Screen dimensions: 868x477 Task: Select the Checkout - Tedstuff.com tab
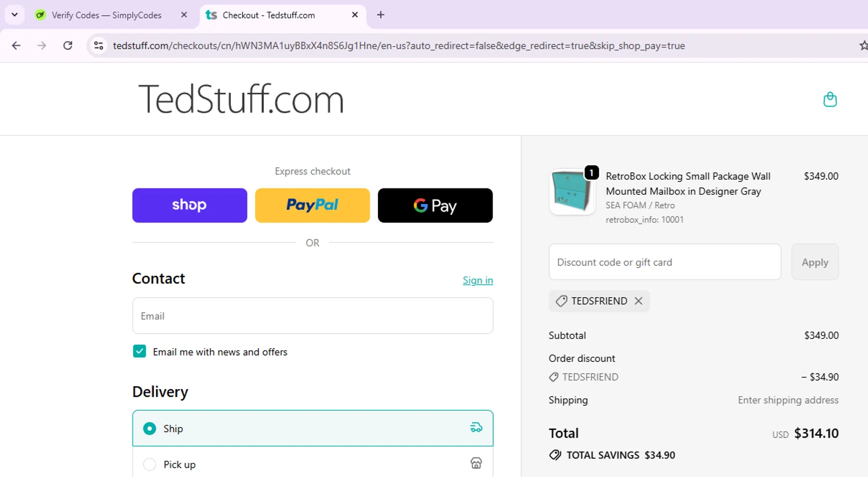pyautogui.click(x=269, y=15)
